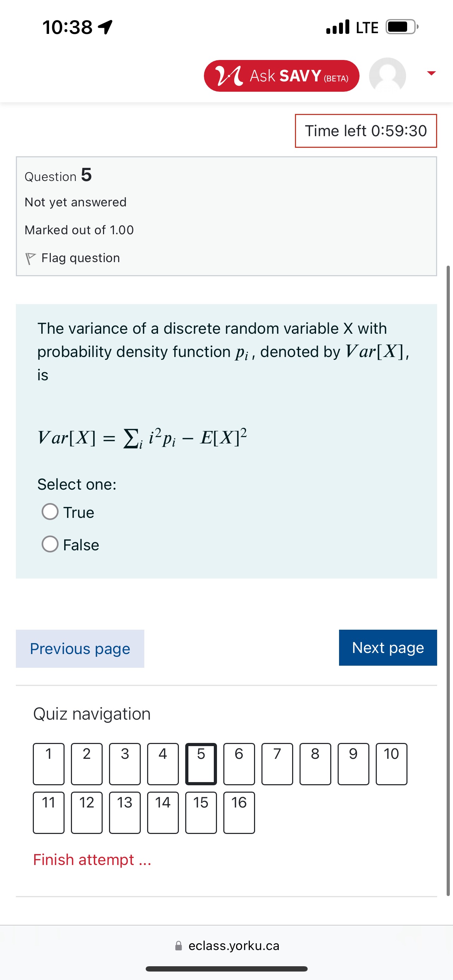Tap the Ask SAVY logo icon
The width and height of the screenshot is (453, 980).
click(229, 76)
